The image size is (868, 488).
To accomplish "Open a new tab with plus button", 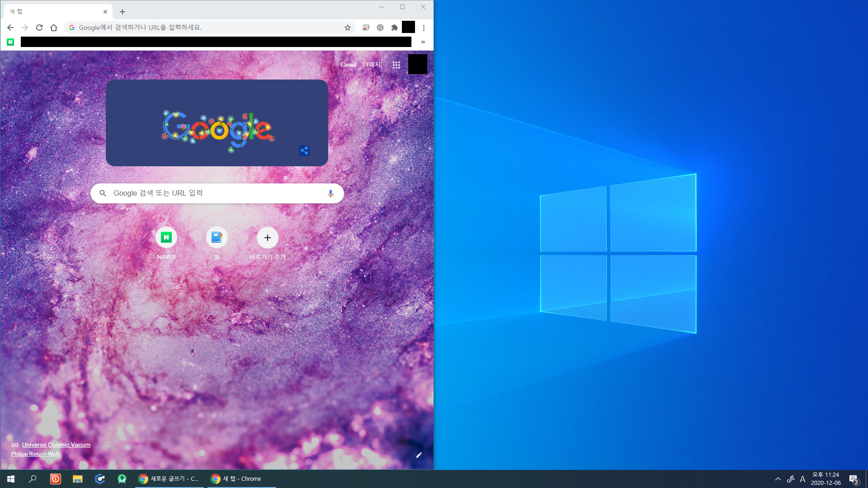I will (x=123, y=12).
